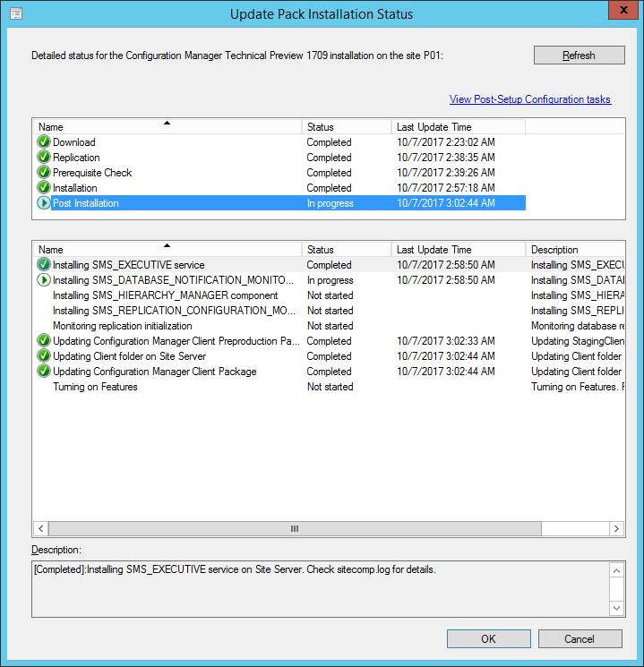Select Installing SMS_EXECUTIVE service row
Viewport: 644px width, 667px height.
[x=330, y=265]
